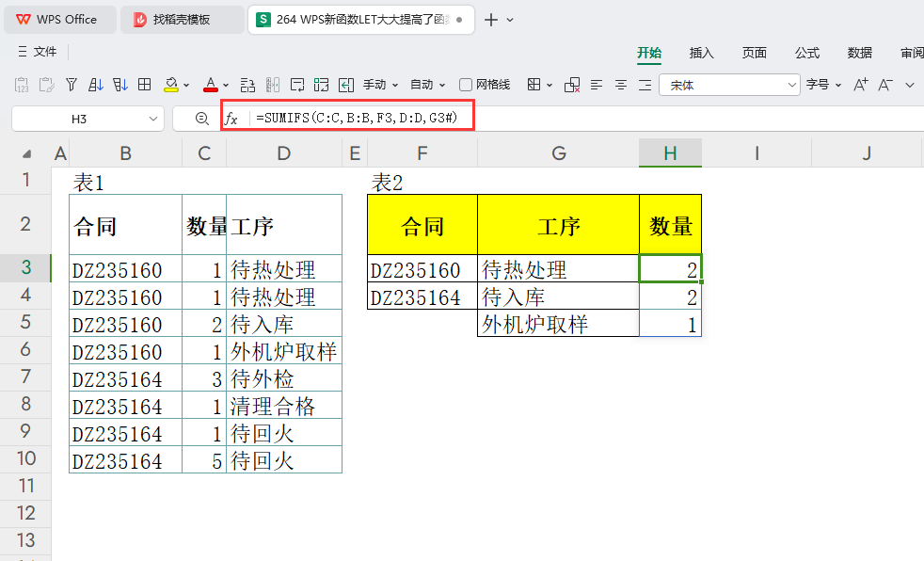
Task: Open the 文件 menu
Action: point(37,52)
